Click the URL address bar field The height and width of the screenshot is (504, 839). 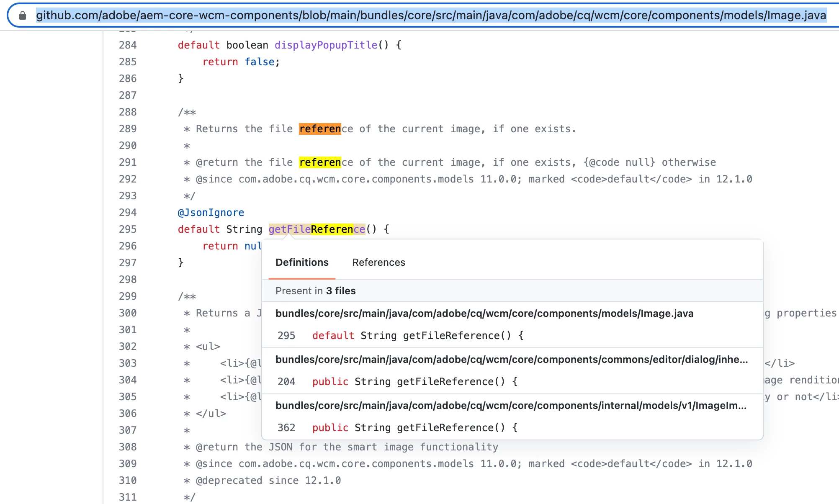(x=430, y=15)
